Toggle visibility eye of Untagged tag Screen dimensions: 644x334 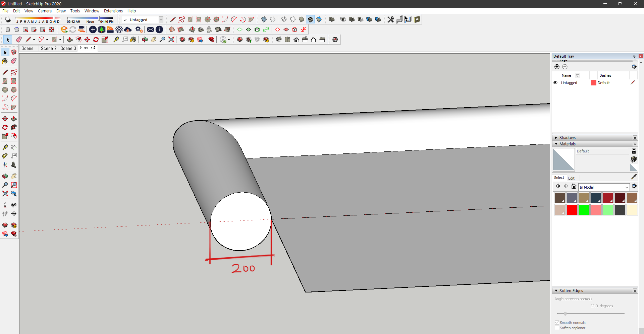[555, 82]
